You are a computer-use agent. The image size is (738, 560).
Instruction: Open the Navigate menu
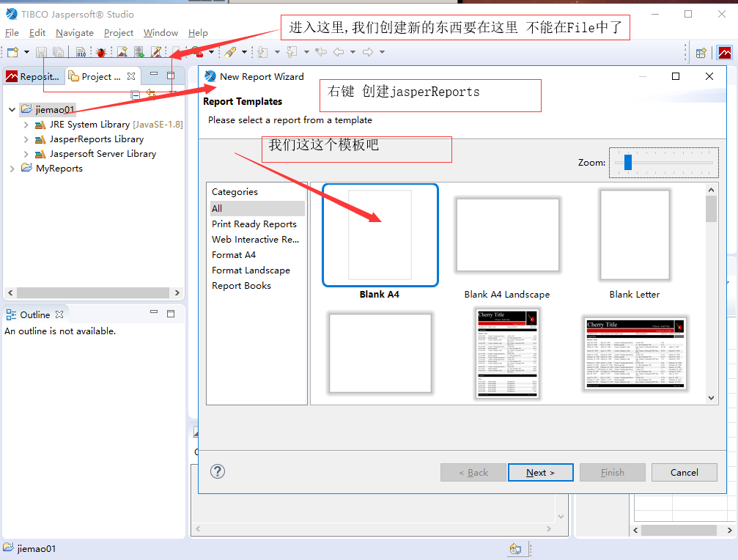pyautogui.click(x=74, y=33)
